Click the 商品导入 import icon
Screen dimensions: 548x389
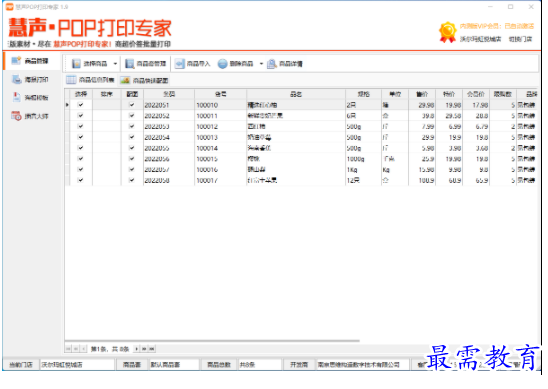coord(180,64)
